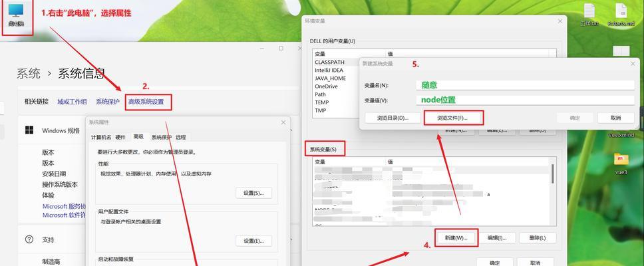Open the 系统保护 related link in Settings
The image size is (644, 266).
[x=108, y=102]
